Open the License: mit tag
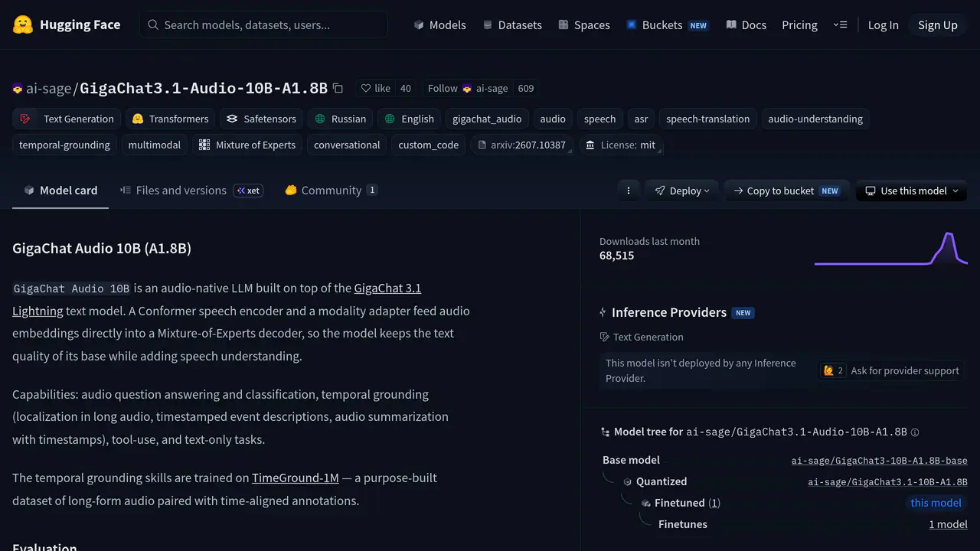This screenshot has width=980, height=551. [620, 145]
